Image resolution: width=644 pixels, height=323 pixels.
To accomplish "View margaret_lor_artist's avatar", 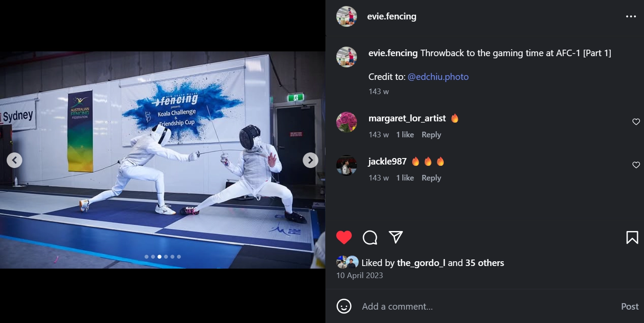I will [x=347, y=122].
